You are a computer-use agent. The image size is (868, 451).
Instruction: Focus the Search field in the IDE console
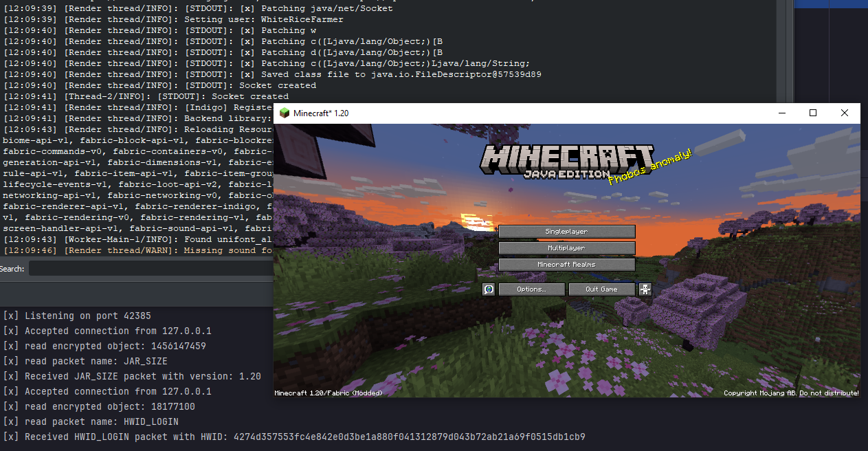pos(151,269)
